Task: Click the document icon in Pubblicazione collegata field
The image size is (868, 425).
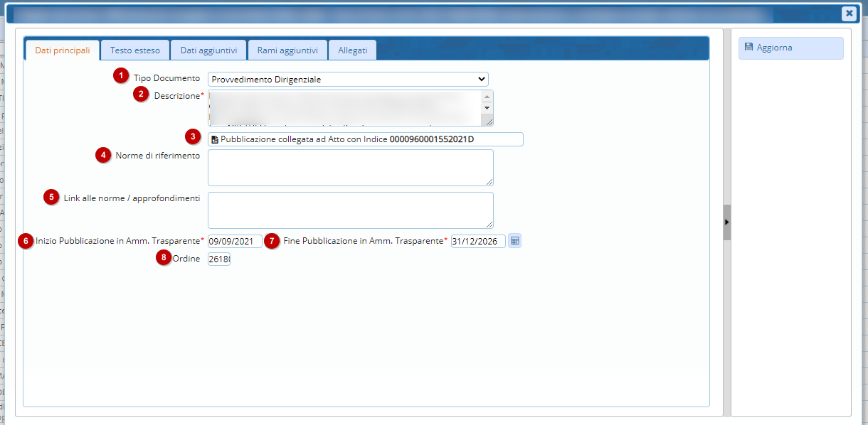Action: (x=215, y=140)
